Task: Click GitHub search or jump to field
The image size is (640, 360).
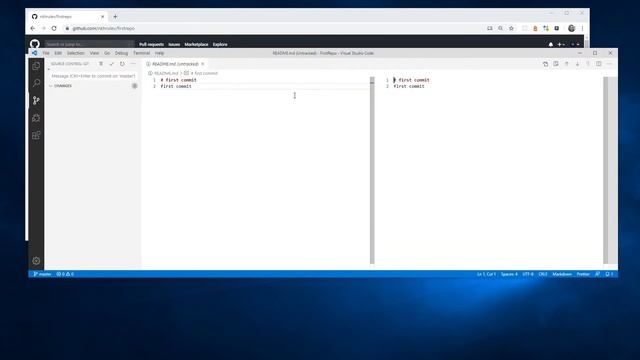Action: pyautogui.click(x=89, y=44)
